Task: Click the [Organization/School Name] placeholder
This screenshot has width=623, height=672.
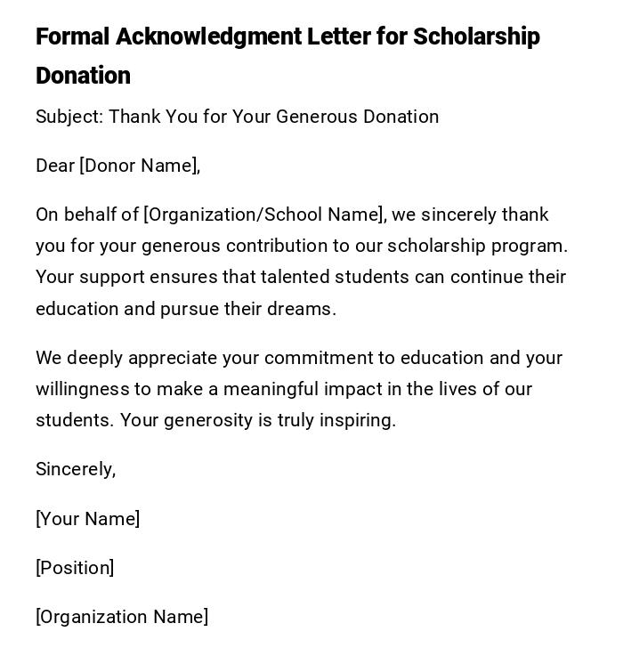Action: 263,215
